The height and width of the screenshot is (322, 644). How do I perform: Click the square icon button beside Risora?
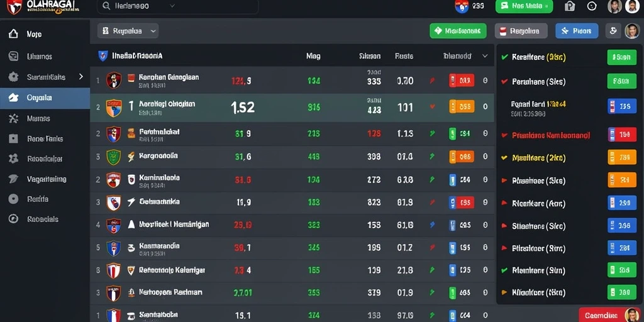click(x=613, y=31)
